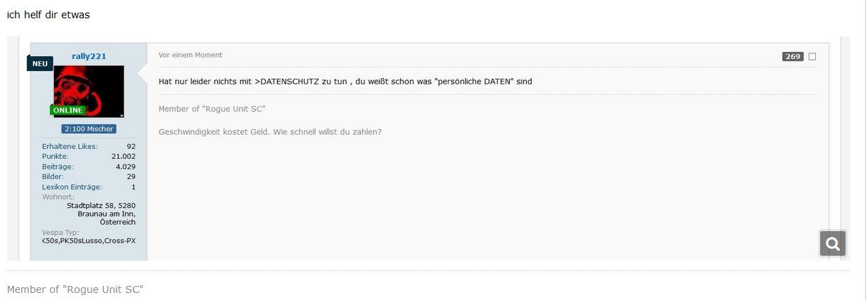This screenshot has width=868, height=300.
Task: Click the 2:100 Mischer rank badge
Action: point(89,129)
